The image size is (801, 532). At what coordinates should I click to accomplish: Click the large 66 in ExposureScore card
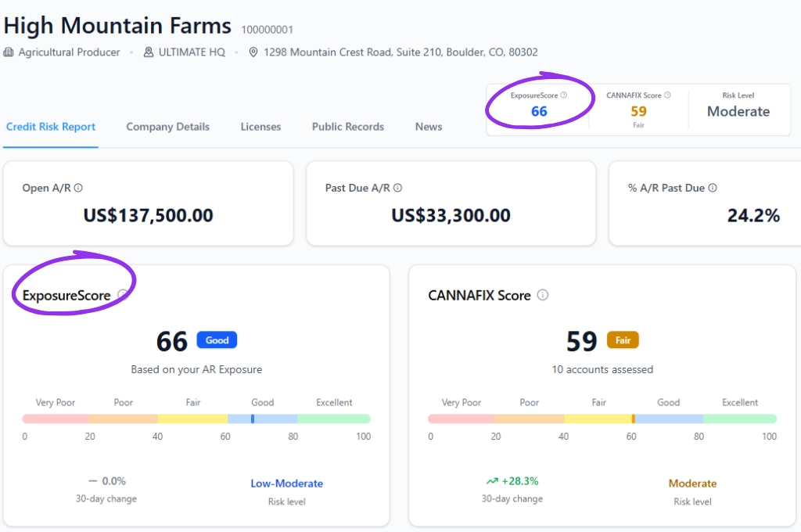coord(171,341)
